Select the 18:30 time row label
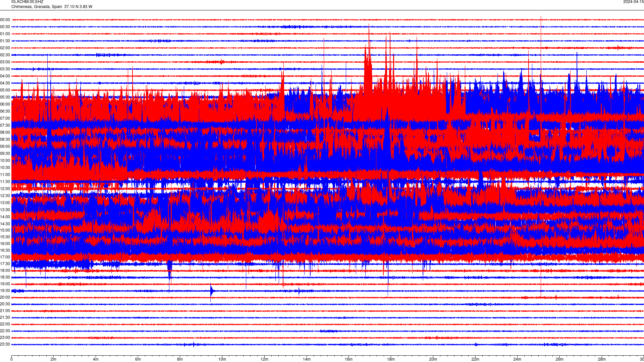Screen dimensions: 644x362 5,277
